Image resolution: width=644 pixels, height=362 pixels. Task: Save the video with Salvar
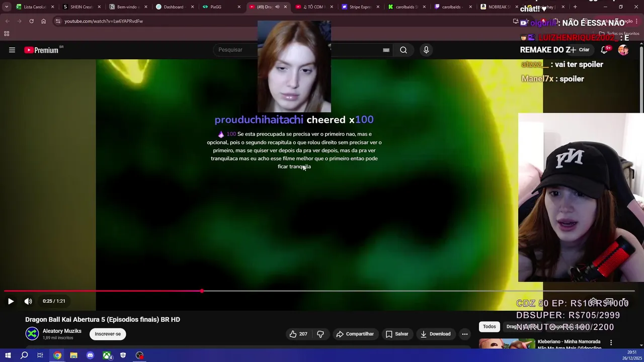[x=397, y=334]
